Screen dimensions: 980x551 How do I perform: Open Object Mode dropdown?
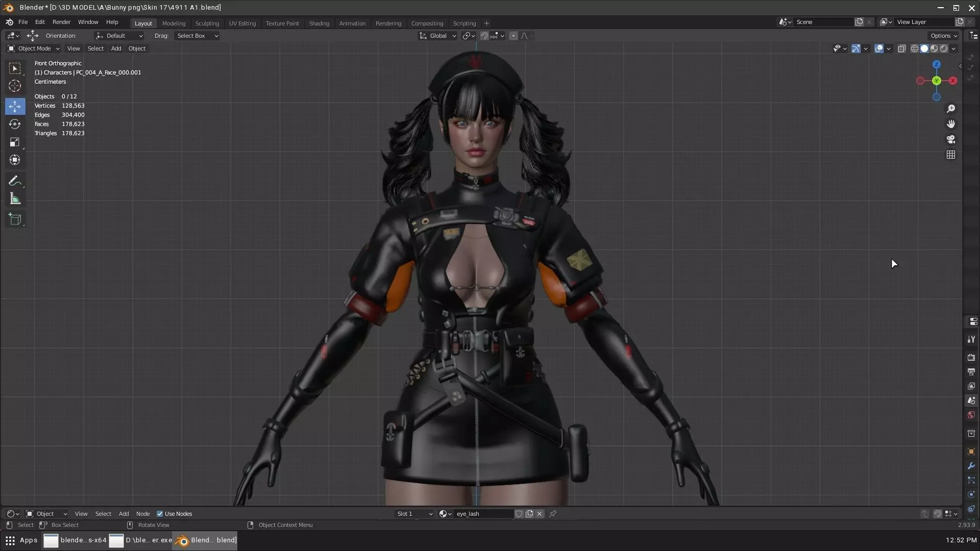33,48
